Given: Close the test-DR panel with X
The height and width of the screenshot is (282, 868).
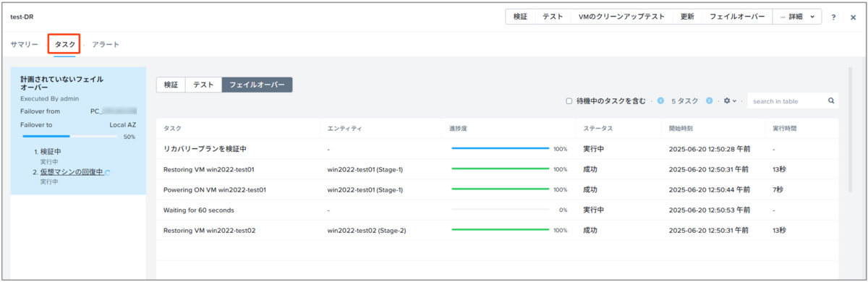Looking at the screenshot, I should point(853,17).
